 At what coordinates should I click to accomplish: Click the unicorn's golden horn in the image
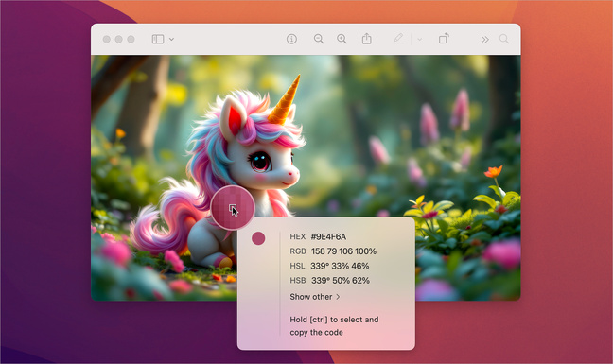pos(285,99)
